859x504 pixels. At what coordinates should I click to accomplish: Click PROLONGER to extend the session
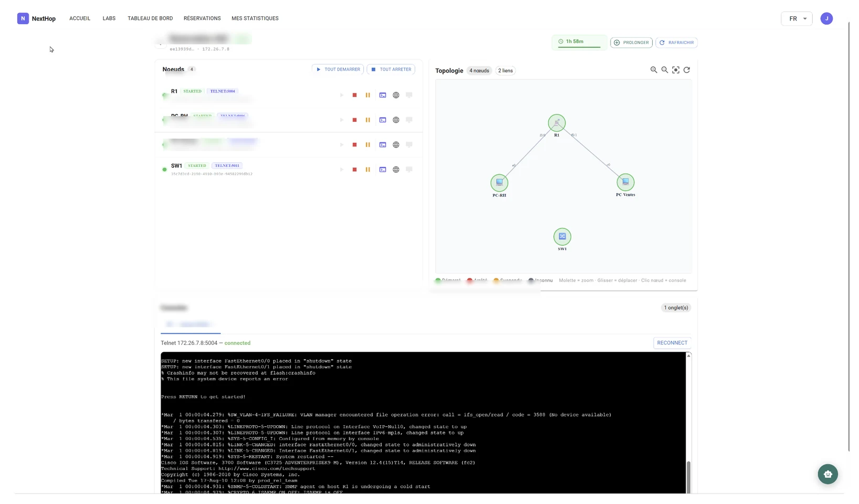[631, 43]
